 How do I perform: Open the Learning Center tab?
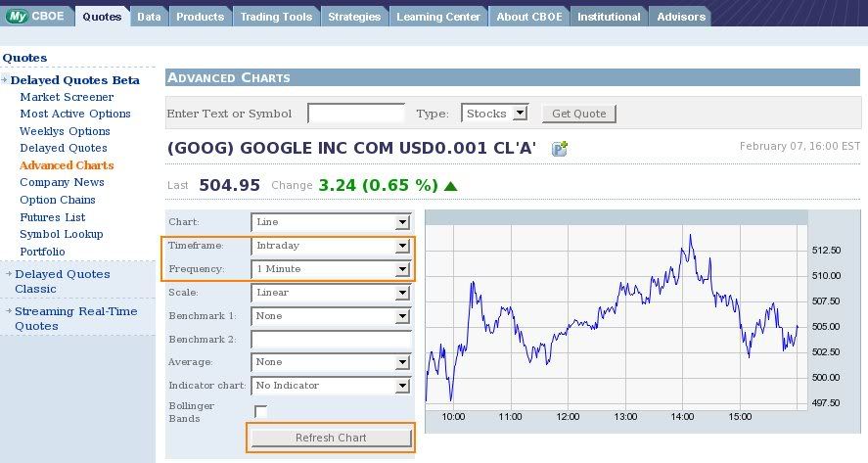[438, 17]
